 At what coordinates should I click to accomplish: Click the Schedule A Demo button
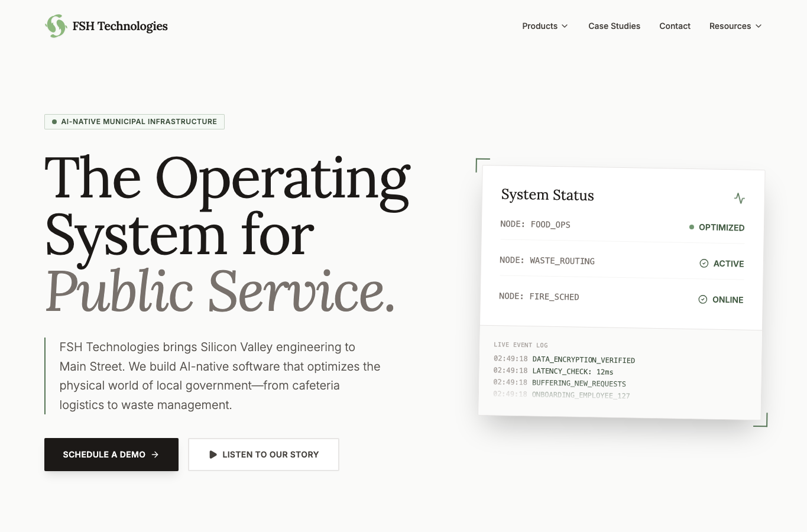pyautogui.click(x=111, y=455)
